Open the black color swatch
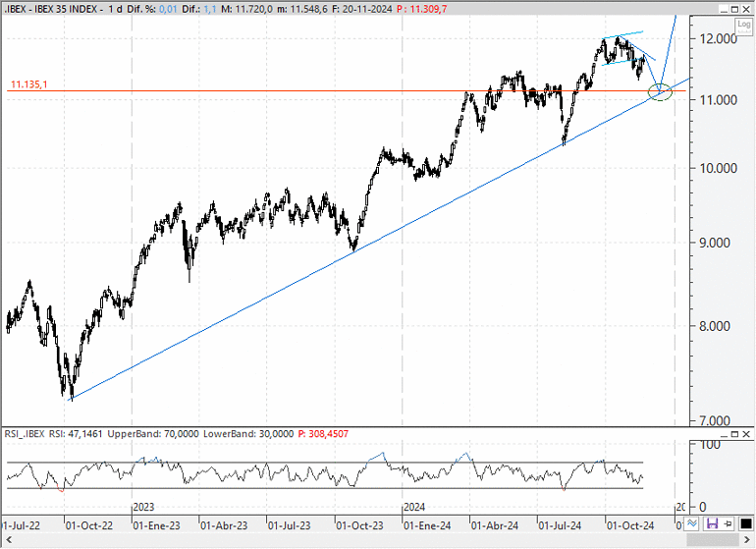 (746, 523)
